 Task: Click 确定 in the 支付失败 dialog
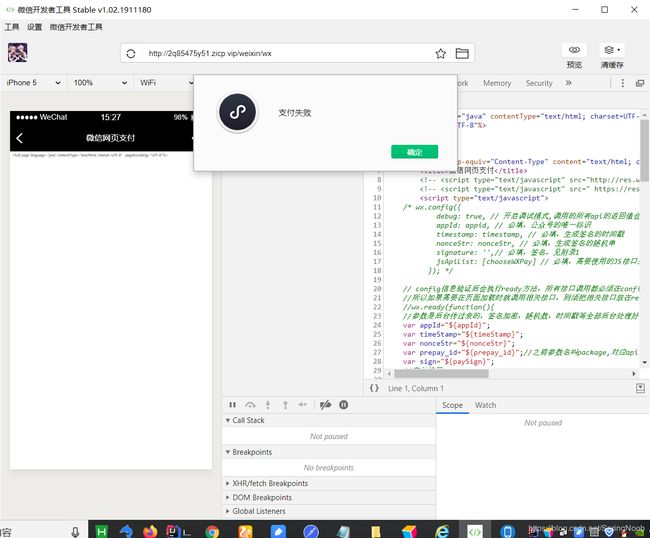click(x=414, y=152)
